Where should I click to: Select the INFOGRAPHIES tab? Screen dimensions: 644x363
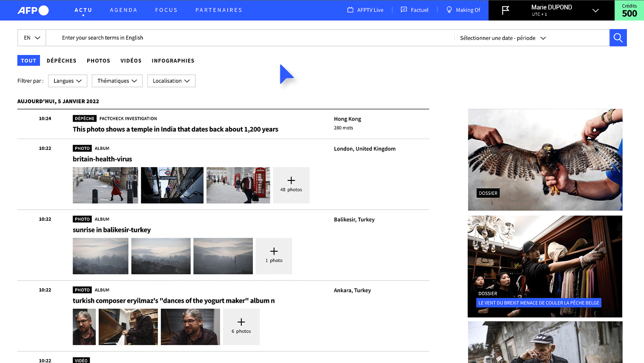tap(173, 61)
